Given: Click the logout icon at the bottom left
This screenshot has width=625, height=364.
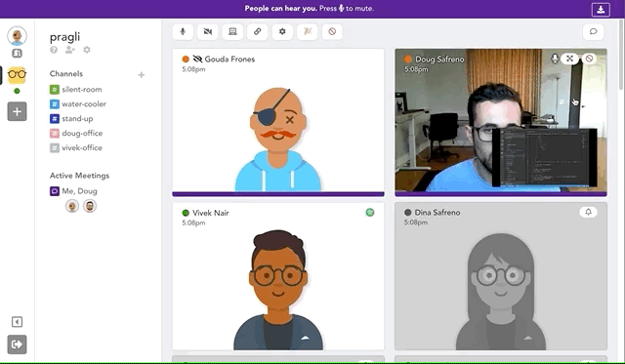Looking at the screenshot, I should pos(17,344).
